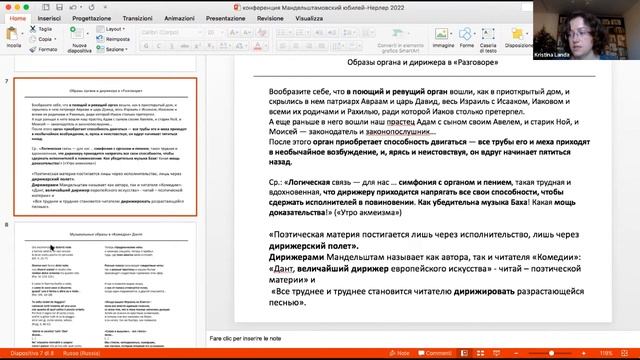
Task: Click the Kristina Landa video thumbnail
Action: [586, 30]
